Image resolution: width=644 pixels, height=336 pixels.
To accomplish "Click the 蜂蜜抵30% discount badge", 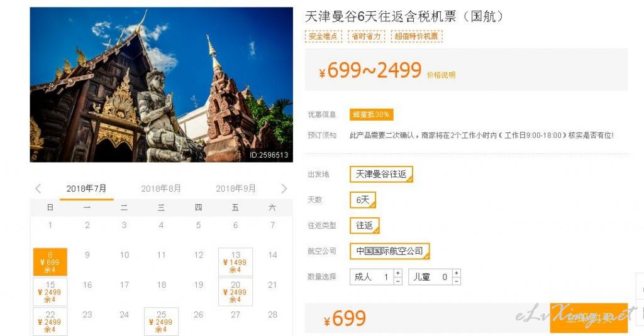I will click(x=371, y=114).
